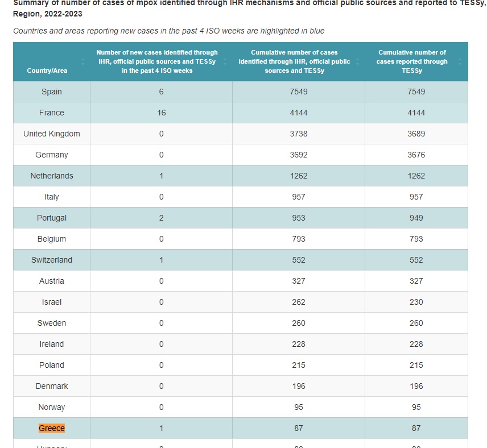Select Israel's TESSy value 230
This screenshot has height=448, width=487.
pyautogui.click(x=416, y=302)
